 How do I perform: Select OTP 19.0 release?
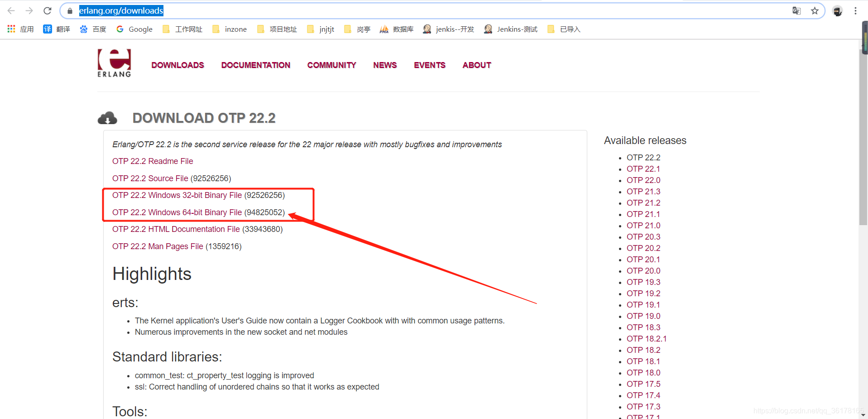643,316
